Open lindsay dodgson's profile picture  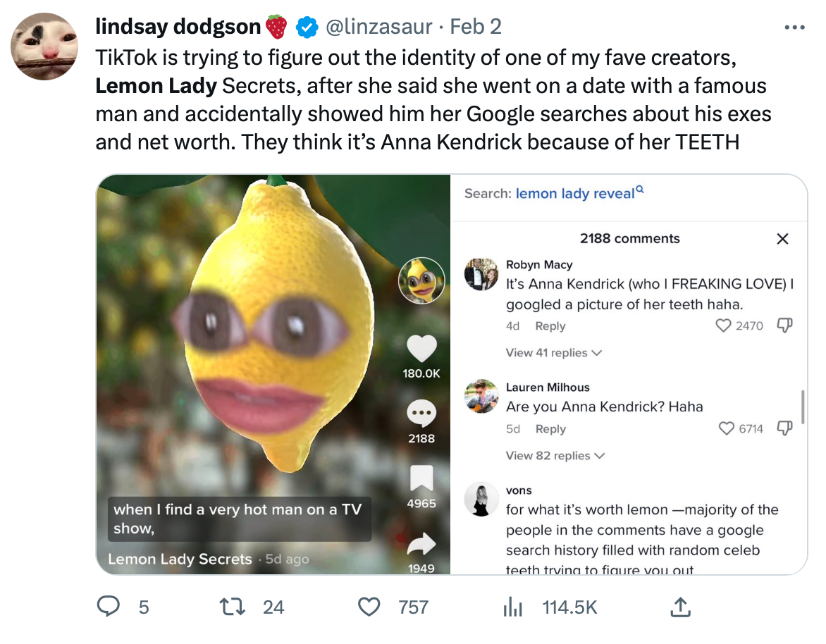click(44, 47)
